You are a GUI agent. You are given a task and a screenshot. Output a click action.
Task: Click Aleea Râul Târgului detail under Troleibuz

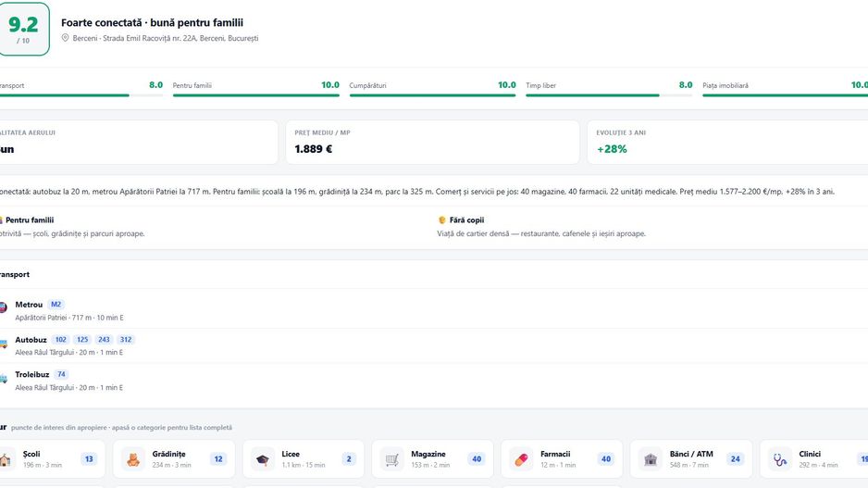(68, 388)
